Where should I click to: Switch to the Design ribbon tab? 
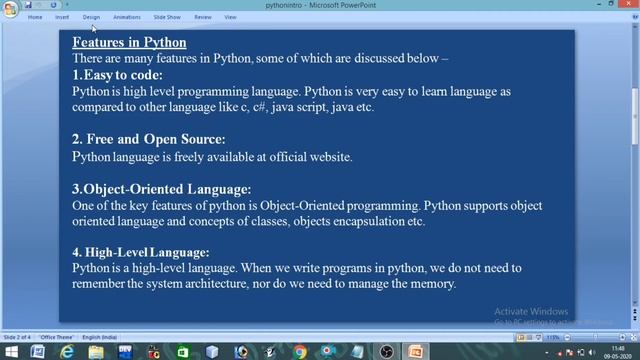(x=91, y=17)
